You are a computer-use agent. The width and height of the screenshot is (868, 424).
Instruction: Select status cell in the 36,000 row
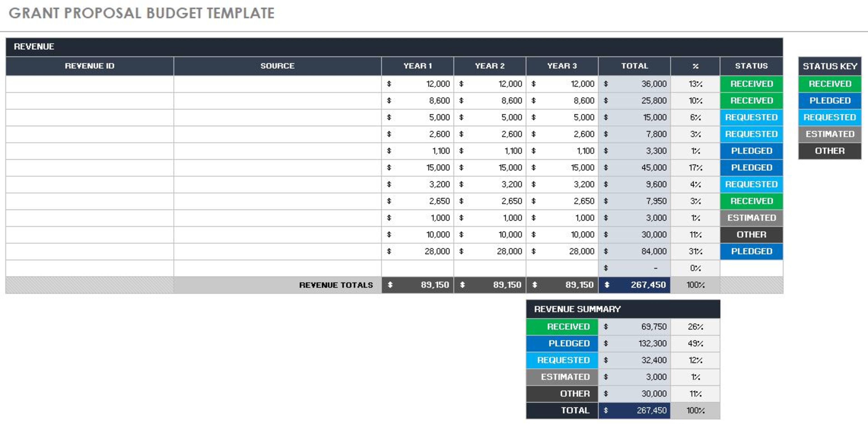751,84
